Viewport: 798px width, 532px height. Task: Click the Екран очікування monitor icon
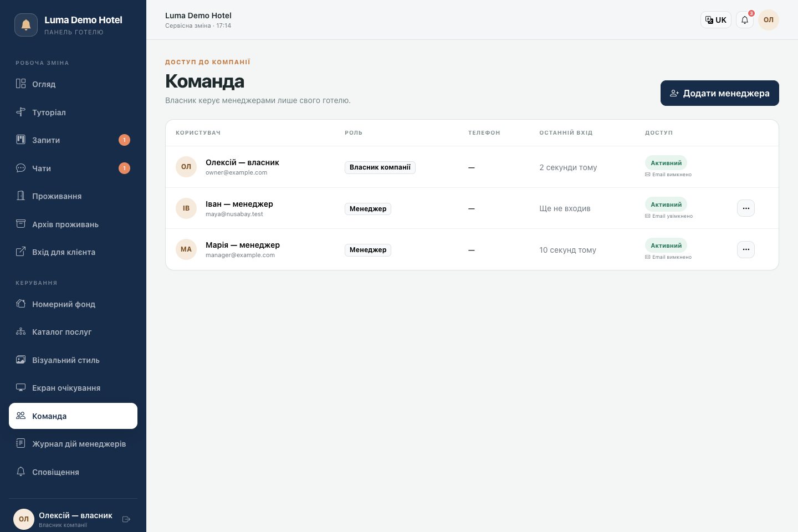click(21, 387)
